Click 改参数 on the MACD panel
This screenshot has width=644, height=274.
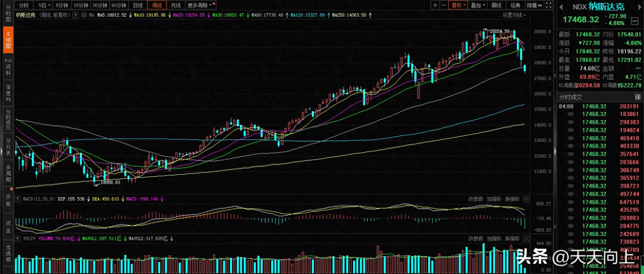[x=476, y=199]
